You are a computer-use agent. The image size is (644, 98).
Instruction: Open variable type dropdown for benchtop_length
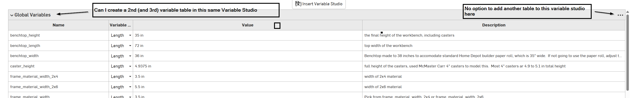(130, 46)
